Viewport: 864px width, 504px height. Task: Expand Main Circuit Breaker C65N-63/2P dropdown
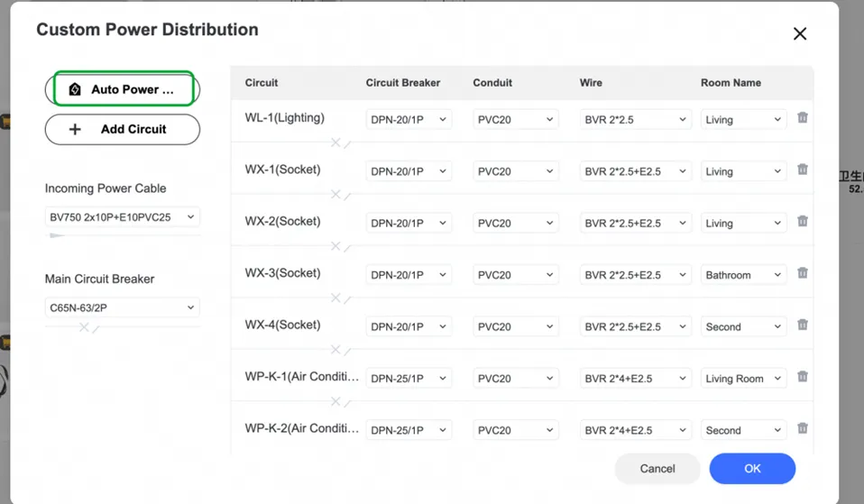pyautogui.click(x=122, y=307)
